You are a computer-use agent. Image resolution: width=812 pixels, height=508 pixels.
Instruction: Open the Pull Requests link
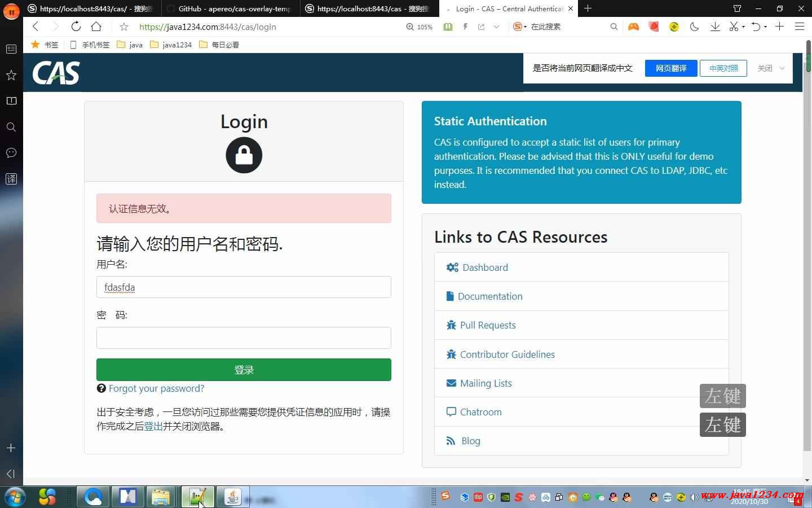488,325
